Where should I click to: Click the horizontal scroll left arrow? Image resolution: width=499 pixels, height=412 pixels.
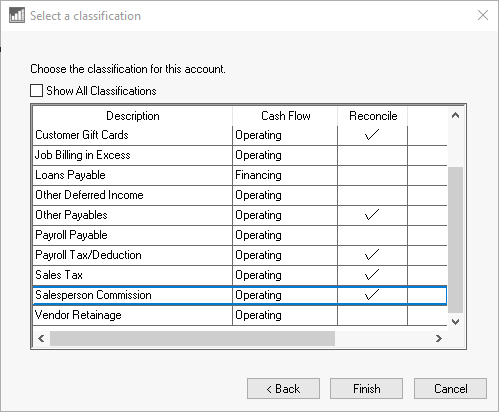point(41,339)
